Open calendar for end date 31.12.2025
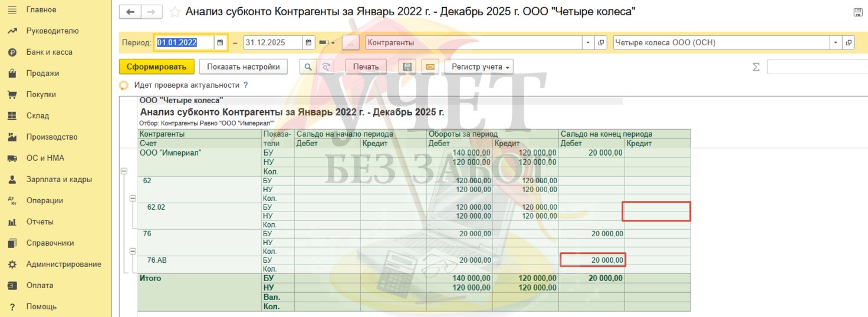The width and height of the screenshot is (868, 317). 309,42
